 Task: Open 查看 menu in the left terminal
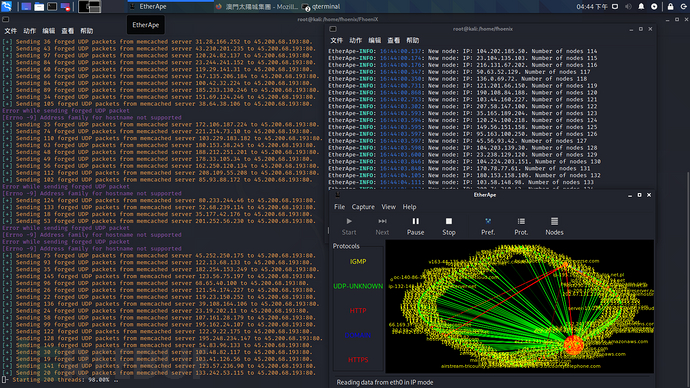(67, 31)
